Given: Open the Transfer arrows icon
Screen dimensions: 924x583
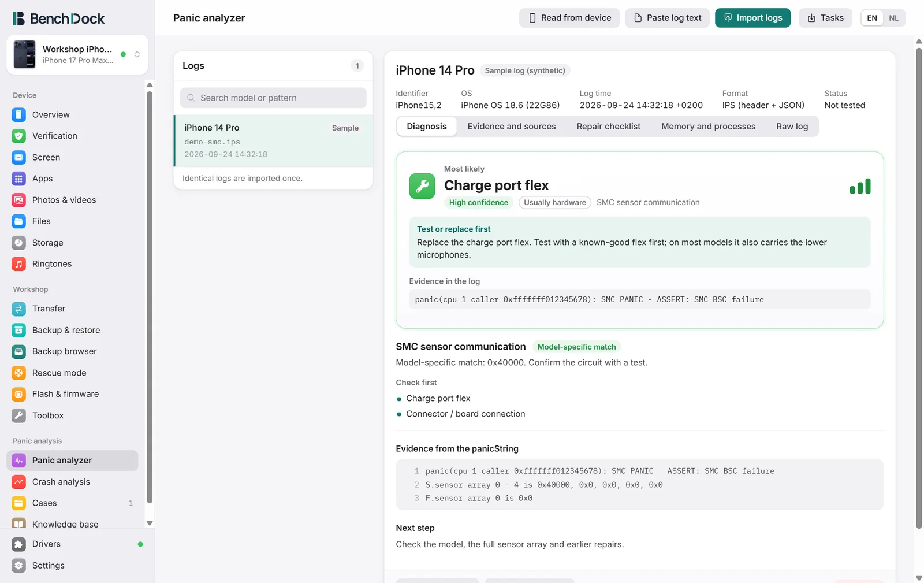Looking at the screenshot, I should pyautogui.click(x=18, y=309).
